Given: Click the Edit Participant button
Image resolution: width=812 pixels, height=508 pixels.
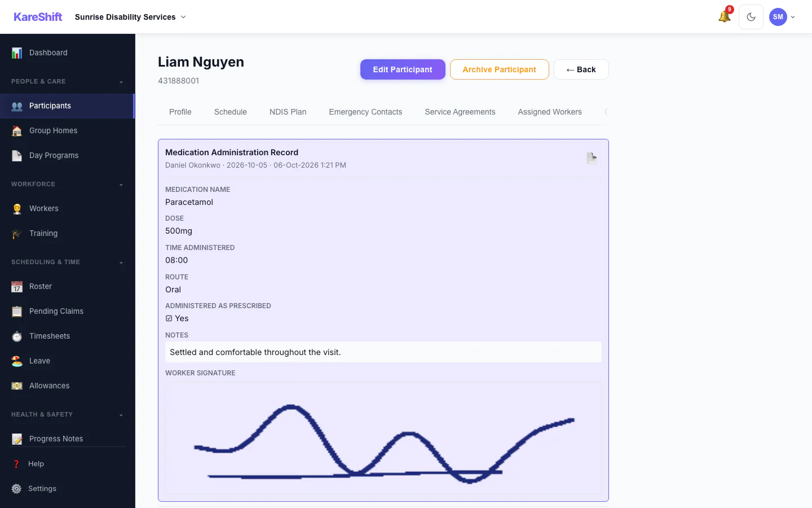Looking at the screenshot, I should pos(403,69).
